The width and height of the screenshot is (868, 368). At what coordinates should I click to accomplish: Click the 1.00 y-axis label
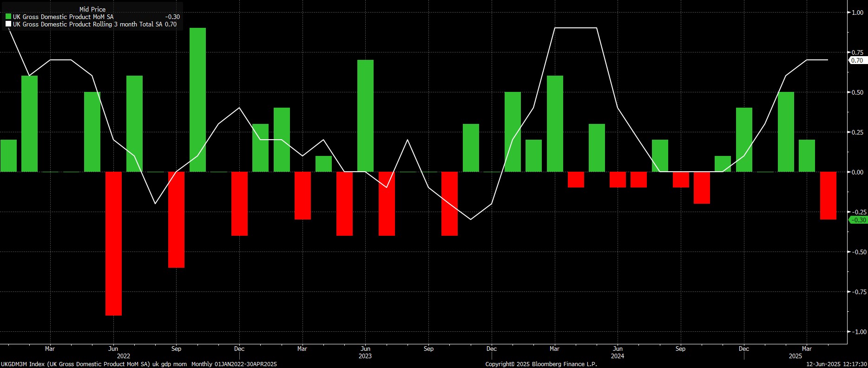tap(857, 13)
